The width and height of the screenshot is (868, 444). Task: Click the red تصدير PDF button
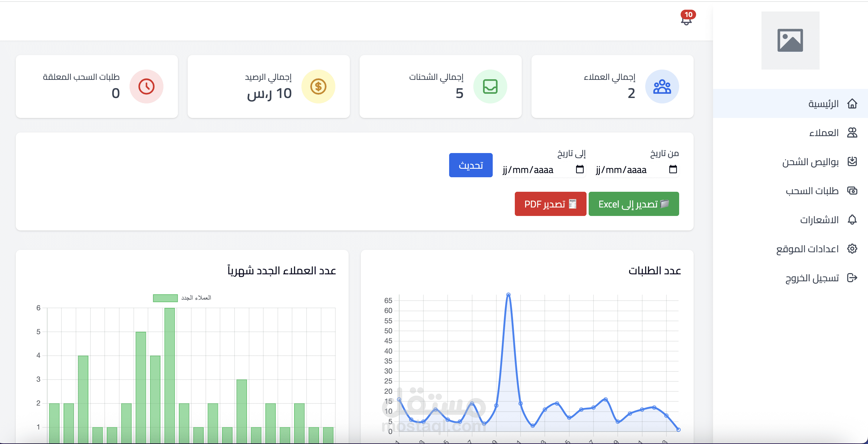pyautogui.click(x=550, y=204)
